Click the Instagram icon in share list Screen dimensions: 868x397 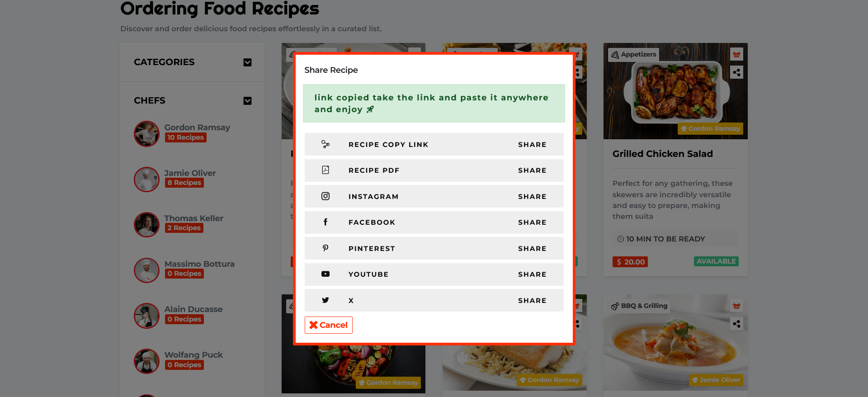coord(325,196)
